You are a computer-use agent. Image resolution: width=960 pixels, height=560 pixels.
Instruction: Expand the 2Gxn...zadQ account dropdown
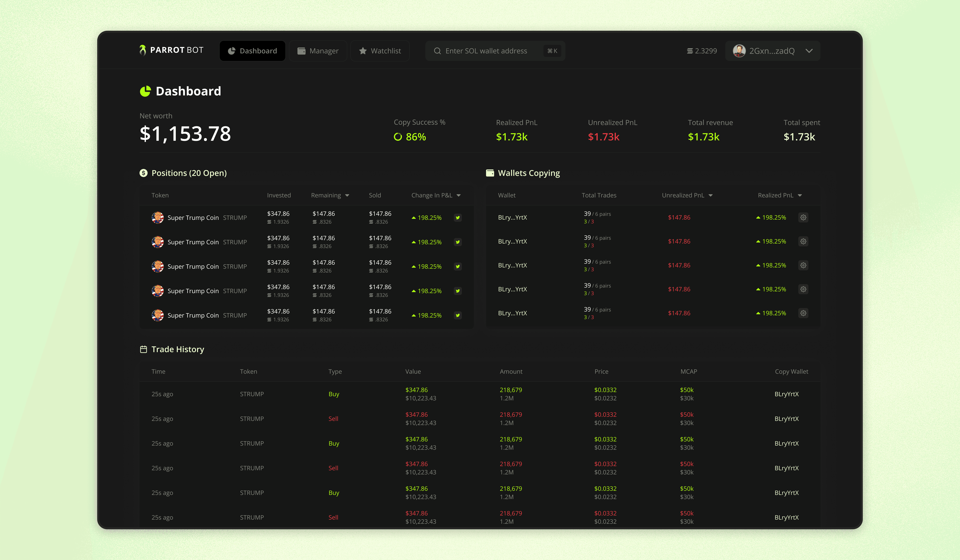pyautogui.click(x=809, y=51)
